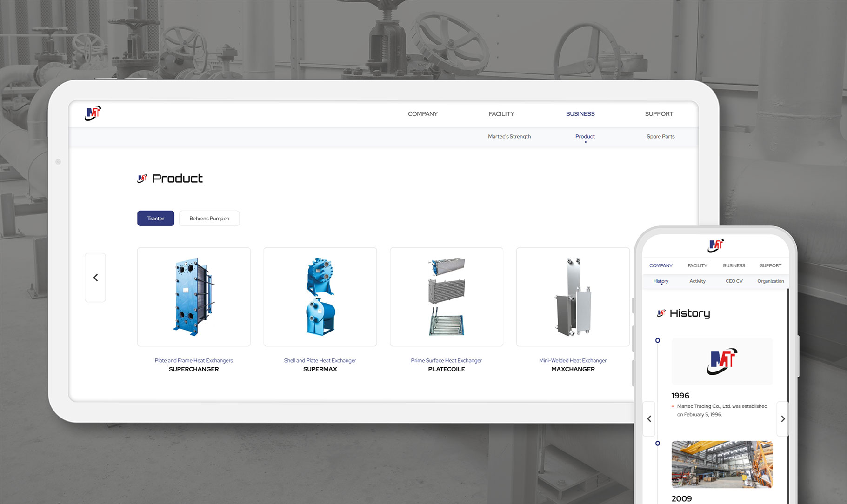
Task: Click the Martec logo in tablet header
Action: tap(93, 113)
